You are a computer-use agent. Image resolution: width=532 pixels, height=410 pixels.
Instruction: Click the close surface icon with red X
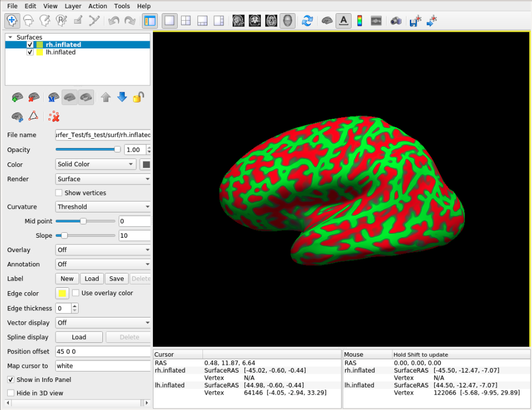[x=34, y=98]
